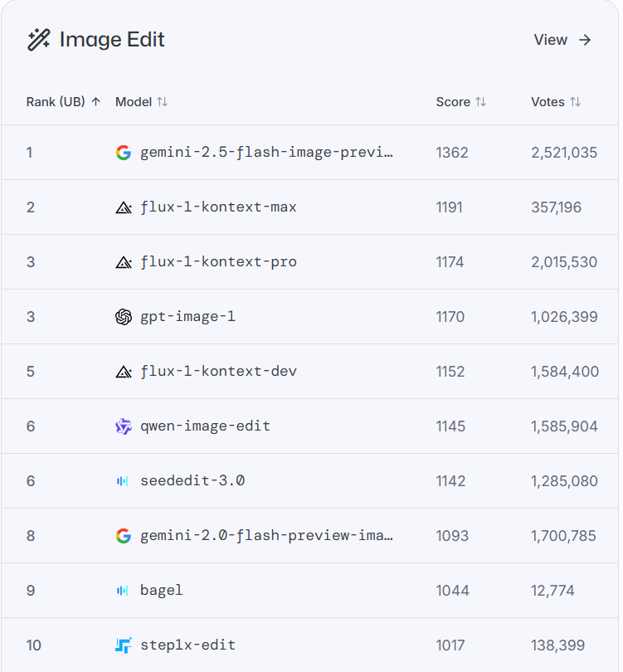This screenshot has width=623, height=672.
Task: Click the Image Edit heading text
Action: [x=112, y=40]
